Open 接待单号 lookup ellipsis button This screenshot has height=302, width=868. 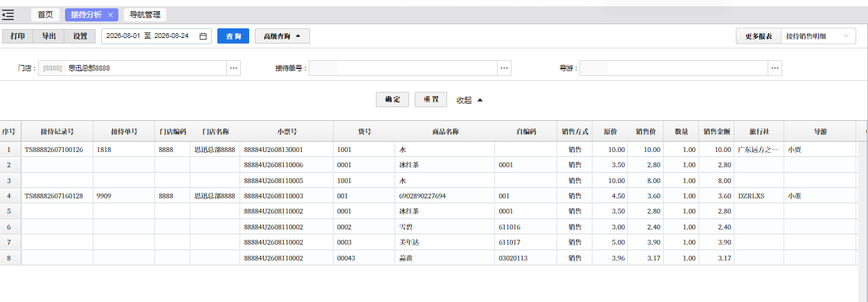pos(505,68)
